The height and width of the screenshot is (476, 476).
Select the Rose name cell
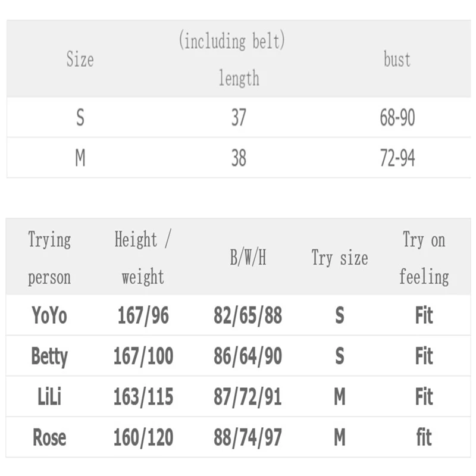click(x=49, y=437)
